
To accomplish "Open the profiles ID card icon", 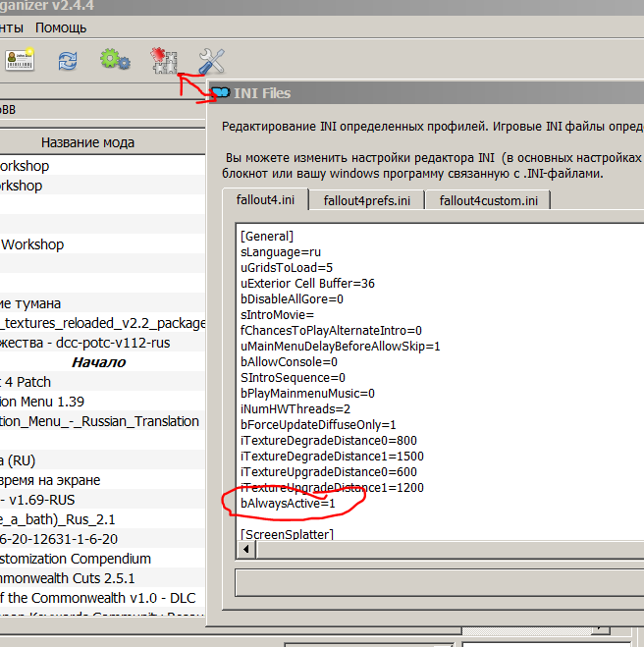I will (19, 61).
